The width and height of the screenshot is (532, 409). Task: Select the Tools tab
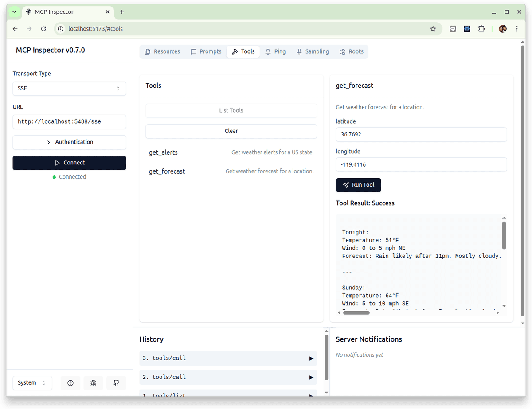[x=243, y=51]
